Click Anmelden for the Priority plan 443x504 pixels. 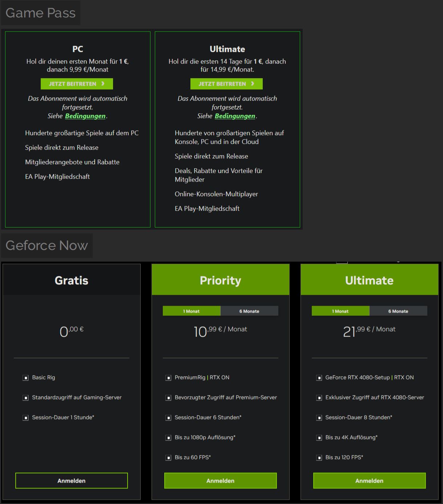click(x=221, y=481)
